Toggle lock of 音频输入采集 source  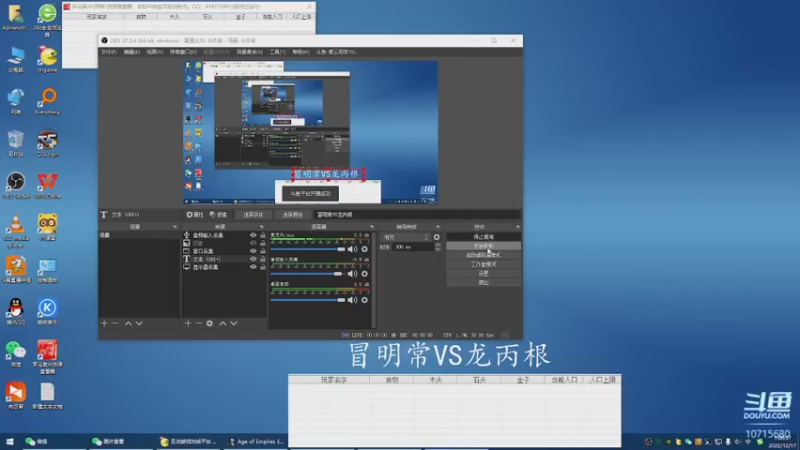(263, 235)
